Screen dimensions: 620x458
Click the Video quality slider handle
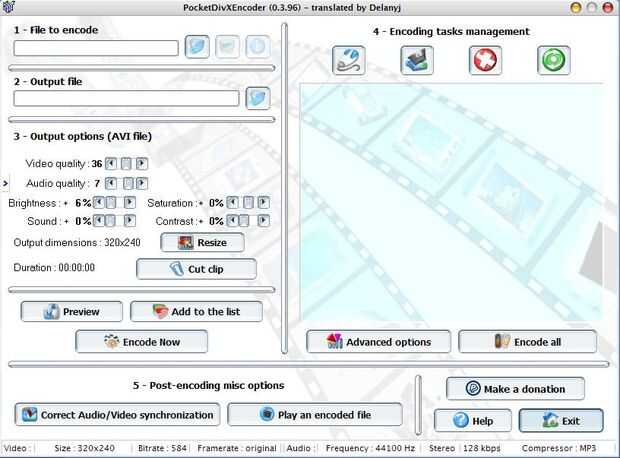pyautogui.click(x=126, y=163)
